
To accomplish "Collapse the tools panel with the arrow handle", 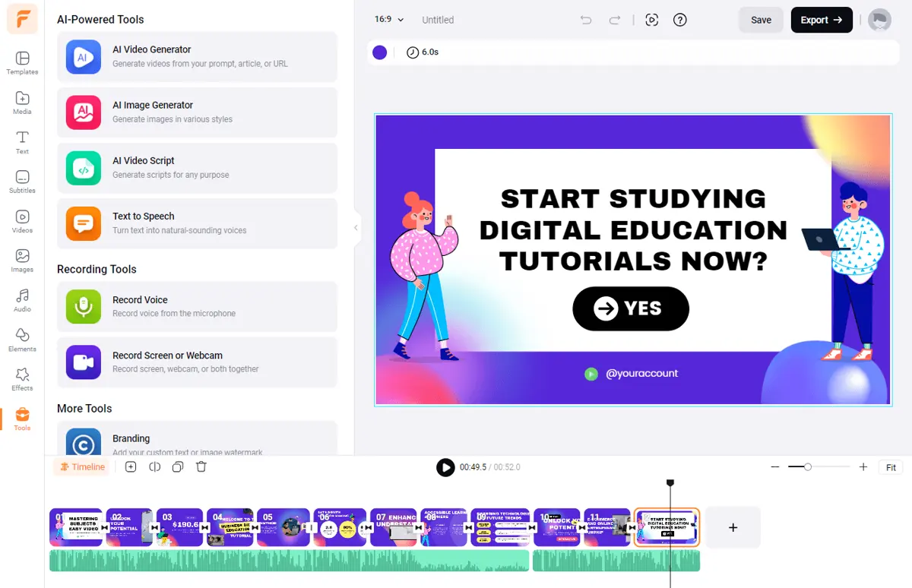I will pos(356,228).
